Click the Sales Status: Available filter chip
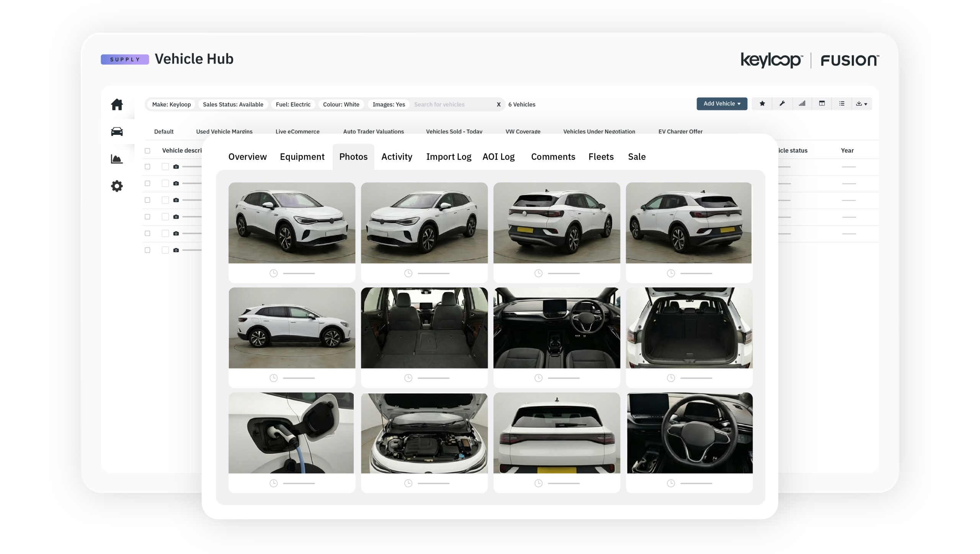Image resolution: width=980 pixels, height=554 pixels. (233, 105)
